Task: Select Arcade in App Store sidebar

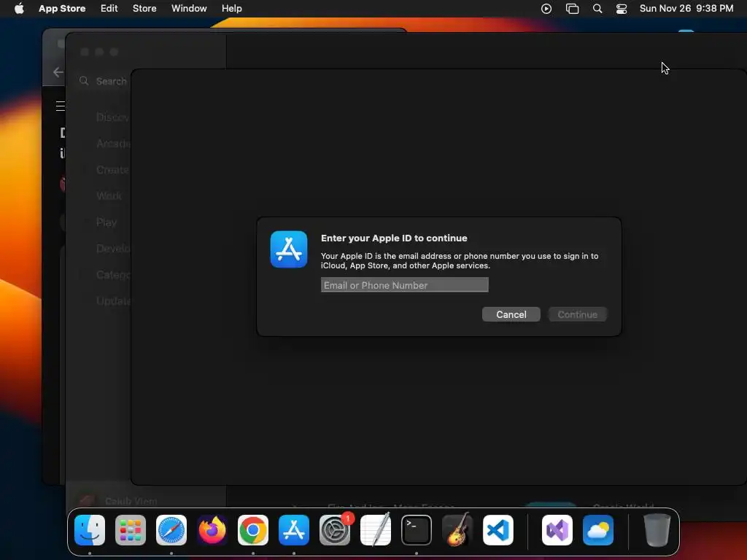Action: click(113, 144)
